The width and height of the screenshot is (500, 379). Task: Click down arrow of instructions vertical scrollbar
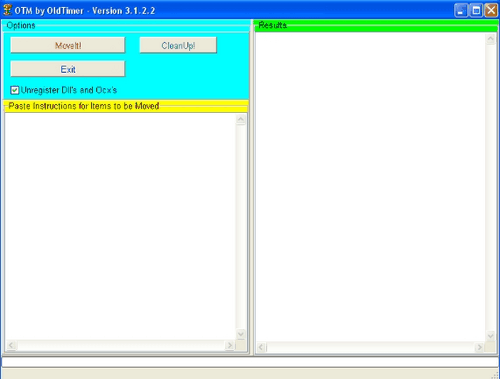(x=241, y=334)
